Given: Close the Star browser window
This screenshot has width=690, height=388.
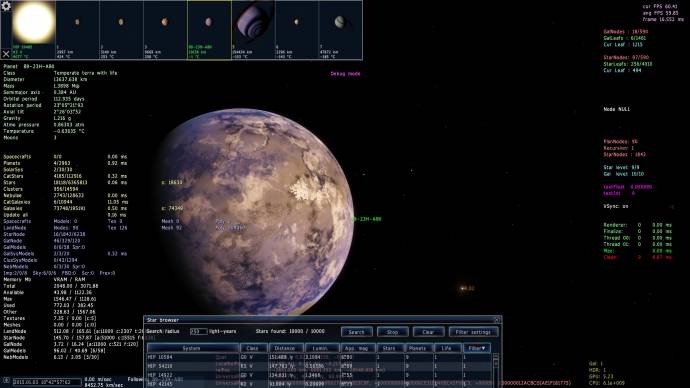Looking at the screenshot, I should tap(497, 320).
